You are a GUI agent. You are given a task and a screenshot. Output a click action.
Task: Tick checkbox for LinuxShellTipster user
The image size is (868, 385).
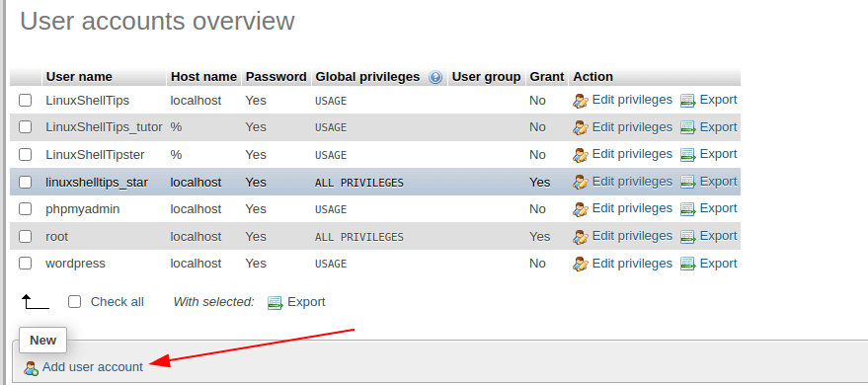(x=25, y=154)
